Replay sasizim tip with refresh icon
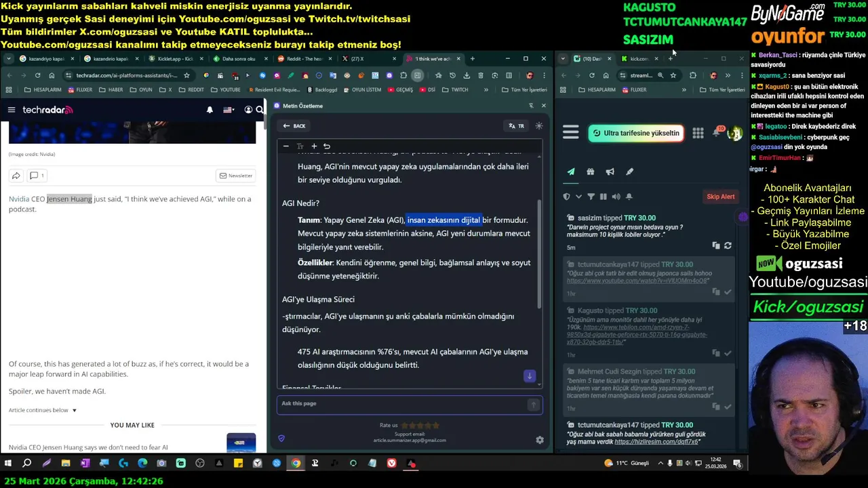This screenshot has height=488, width=868. click(728, 245)
